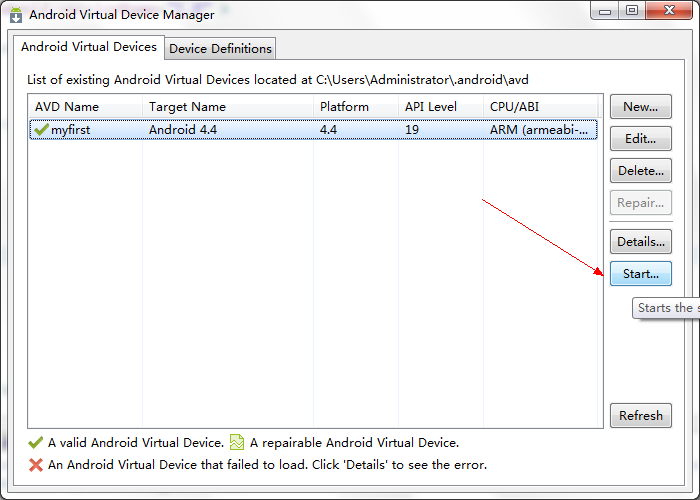Open Details... for the selected AVD
This screenshot has width=700, height=500.
[641, 242]
